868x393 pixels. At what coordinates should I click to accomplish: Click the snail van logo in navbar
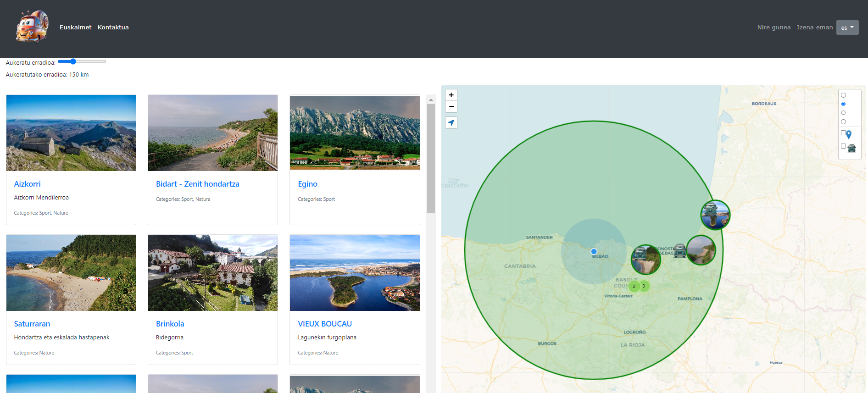pos(32,27)
